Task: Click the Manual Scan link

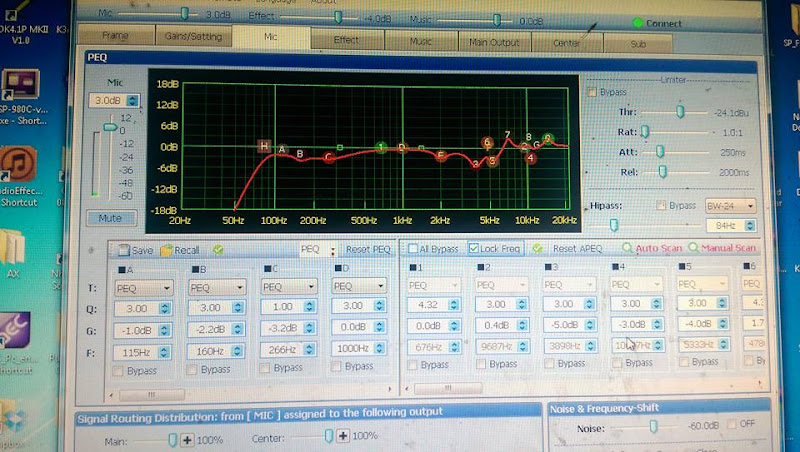Action: (x=728, y=247)
